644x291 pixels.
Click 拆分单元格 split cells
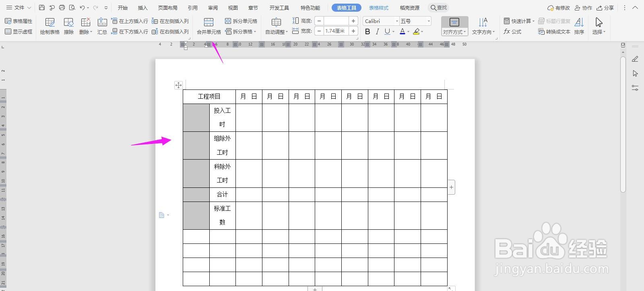point(241,21)
